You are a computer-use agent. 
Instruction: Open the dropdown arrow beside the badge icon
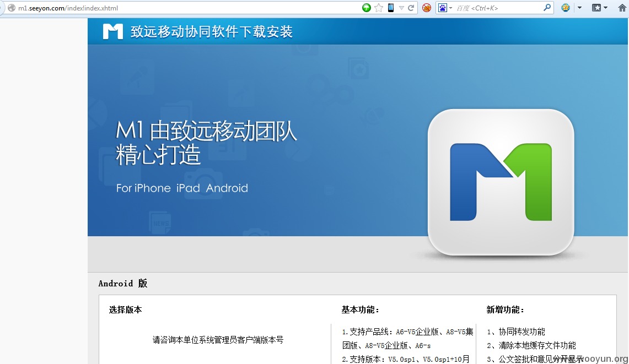579,8
